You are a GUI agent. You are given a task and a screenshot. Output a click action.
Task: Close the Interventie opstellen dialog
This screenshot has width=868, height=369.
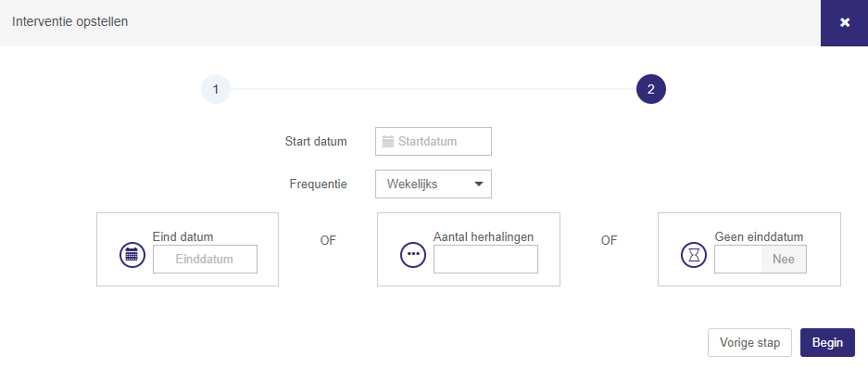[844, 23]
